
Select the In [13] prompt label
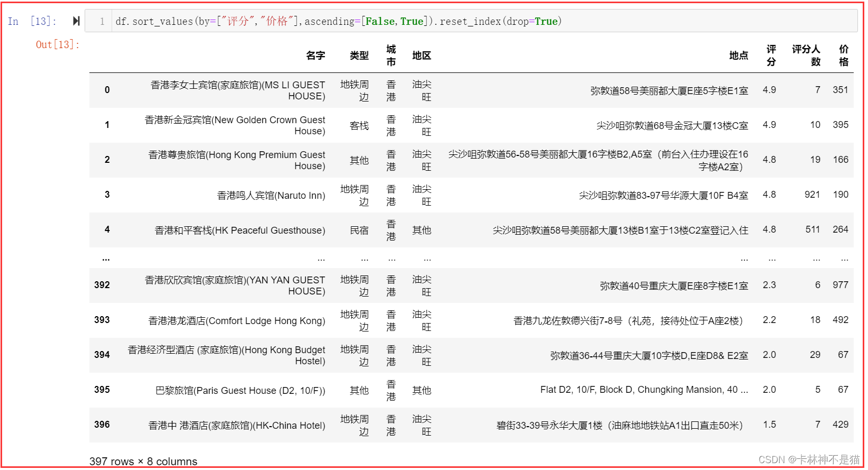pyautogui.click(x=32, y=21)
